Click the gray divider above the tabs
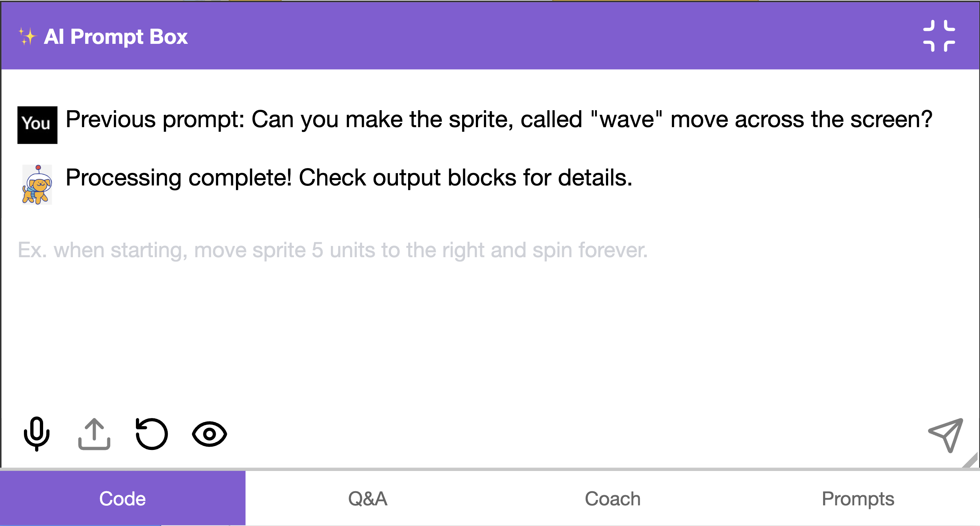This screenshot has width=980, height=526. 490,469
